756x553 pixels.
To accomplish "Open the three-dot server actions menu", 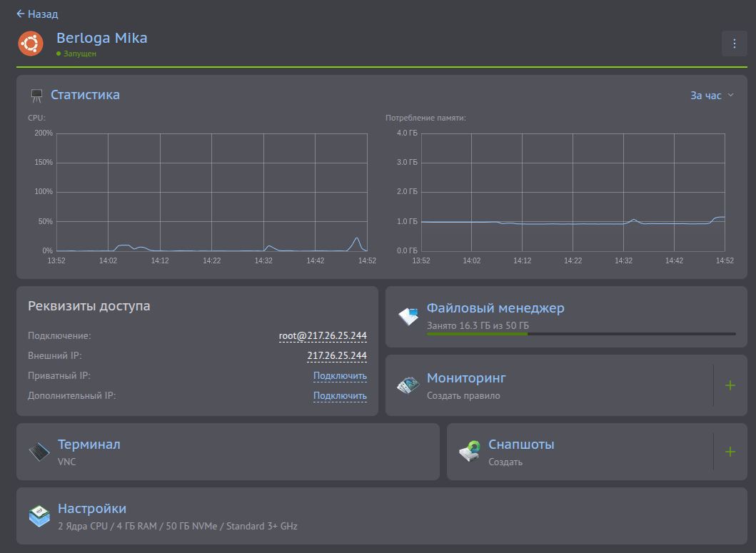I will pyautogui.click(x=735, y=44).
